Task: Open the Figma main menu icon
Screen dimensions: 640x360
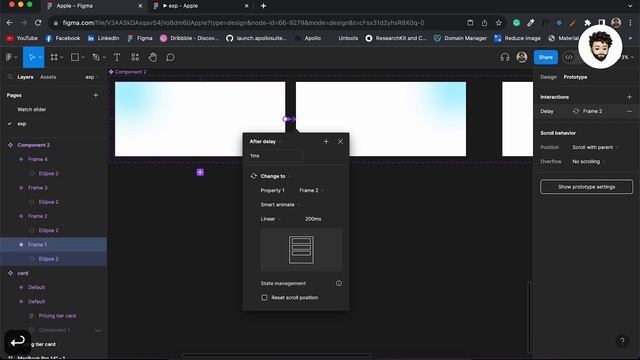Action: 9,58
